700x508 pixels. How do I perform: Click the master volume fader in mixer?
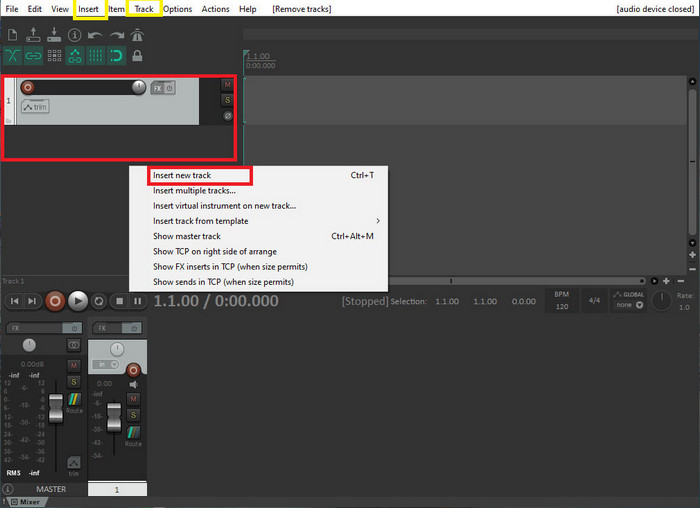coord(56,410)
